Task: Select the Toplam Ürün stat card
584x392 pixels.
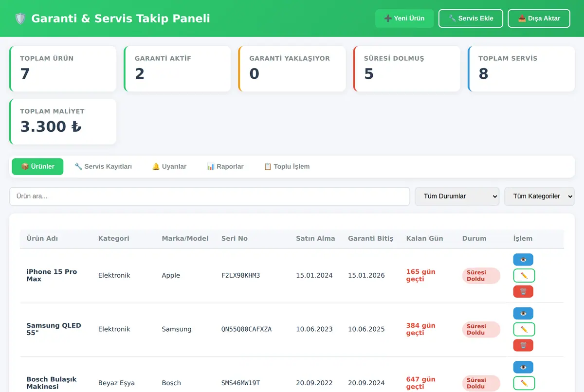Action: click(x=63, y=69)
